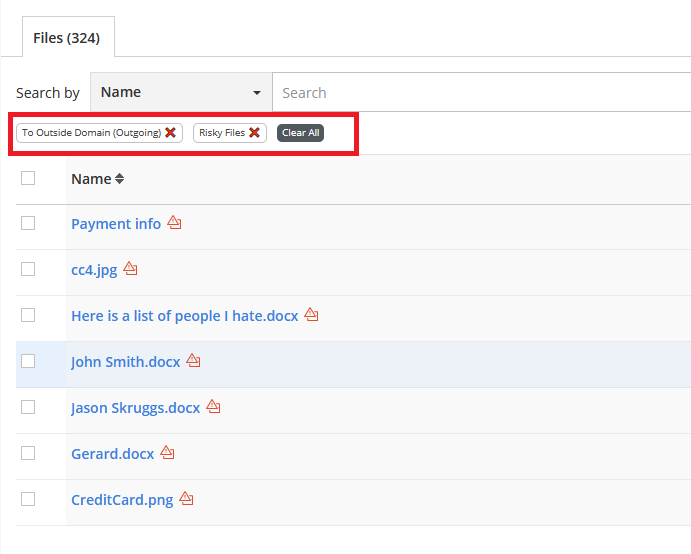
Task: Click the outgoing icon beside Gerard.docx
Action: click(167, 453)
